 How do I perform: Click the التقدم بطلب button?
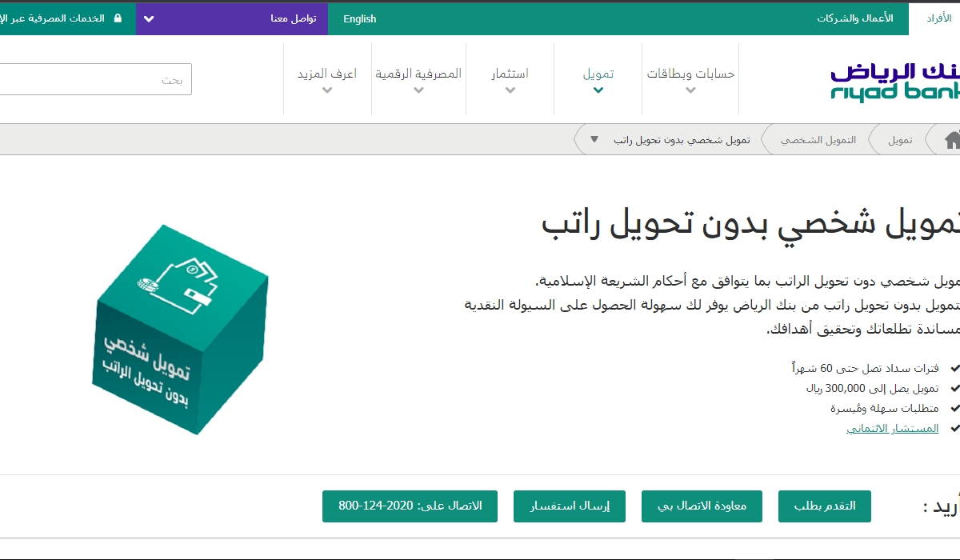pyautogui.click(x=825, y=506)
